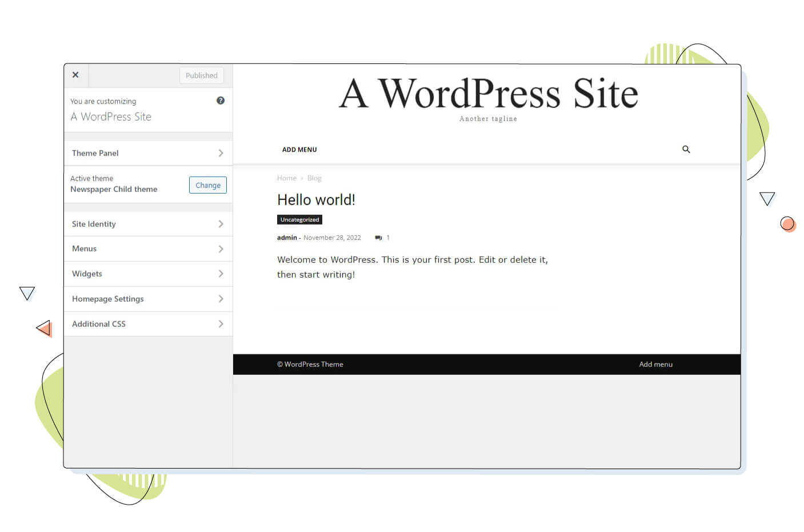This screenshot has width=804, height=532.
Task: Click the 'Welcome to WordPress' post paragraph
Action: [x=413, y=267]
